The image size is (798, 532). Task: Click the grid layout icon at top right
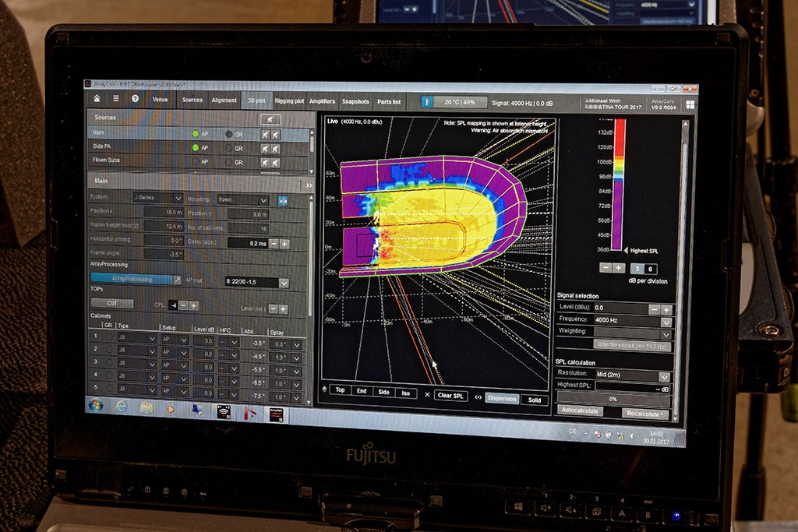(690, 104)
